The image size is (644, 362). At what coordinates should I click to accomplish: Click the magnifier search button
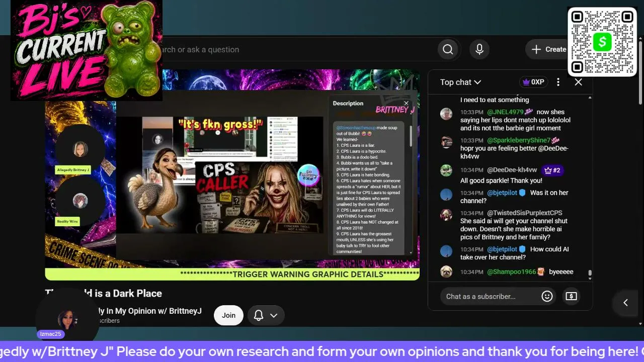448,49
